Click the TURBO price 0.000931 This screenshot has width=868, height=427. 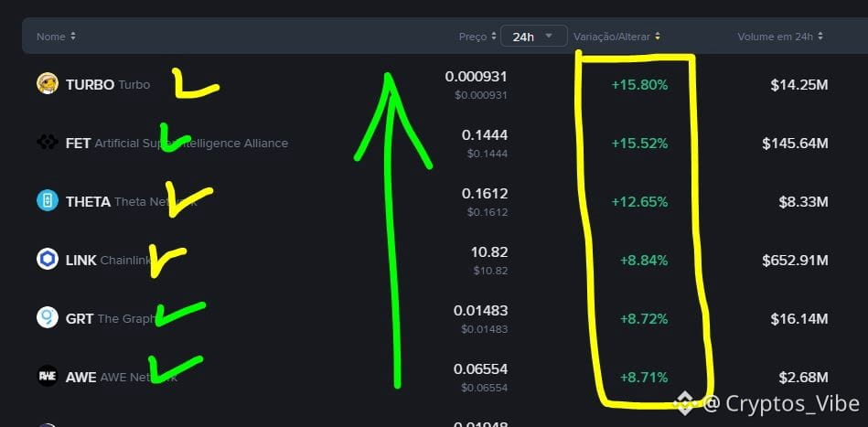[x=476, y=77]
